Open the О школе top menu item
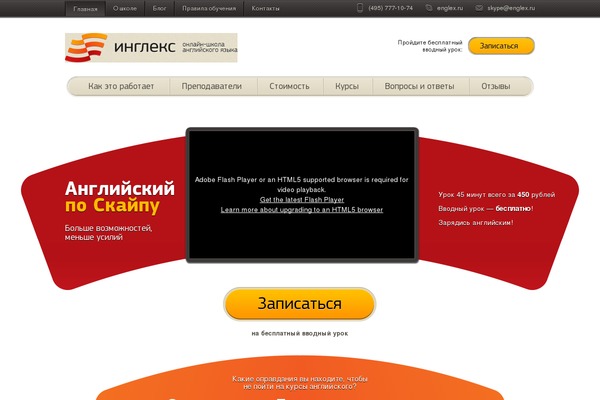The height and width of the screenshot is (400, 600). pos(125,8)
